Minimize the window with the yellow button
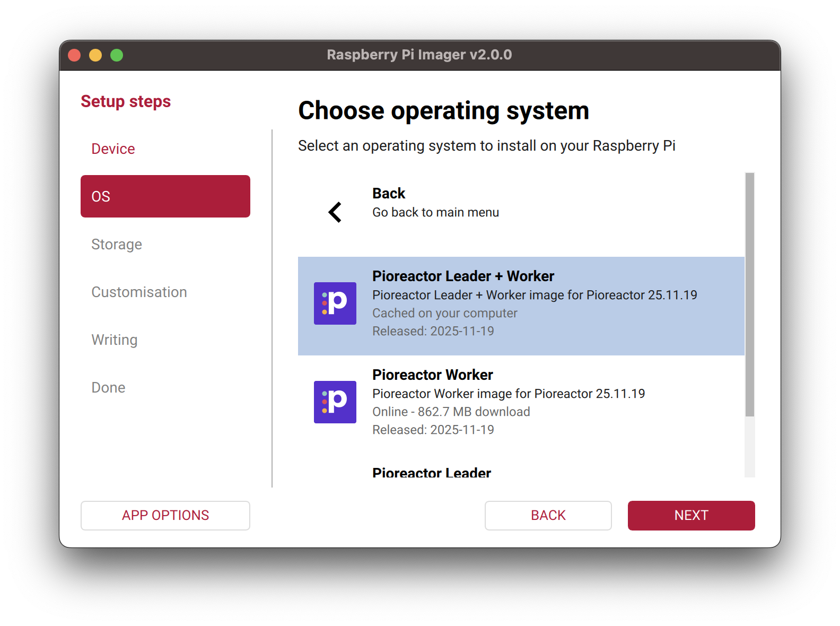Viewport: 840px width, 626px height. pyautogui.click(x=95, y=55)
